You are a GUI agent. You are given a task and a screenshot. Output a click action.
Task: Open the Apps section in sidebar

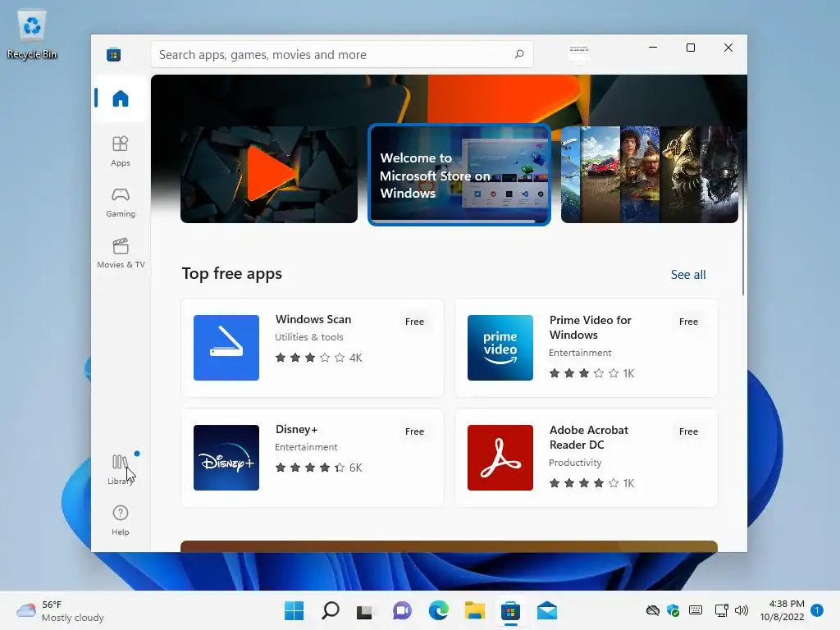[121, 151]
